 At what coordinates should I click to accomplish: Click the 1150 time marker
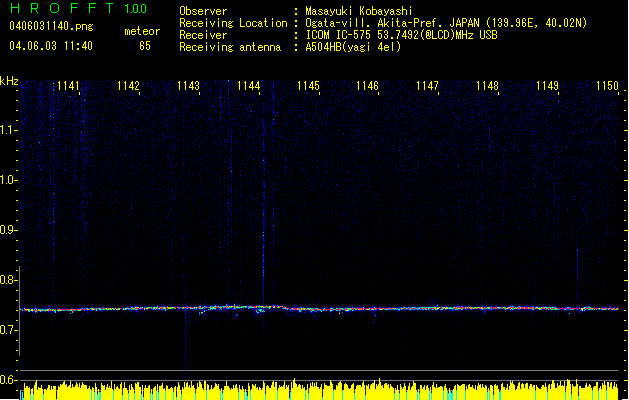click(607, 86)
